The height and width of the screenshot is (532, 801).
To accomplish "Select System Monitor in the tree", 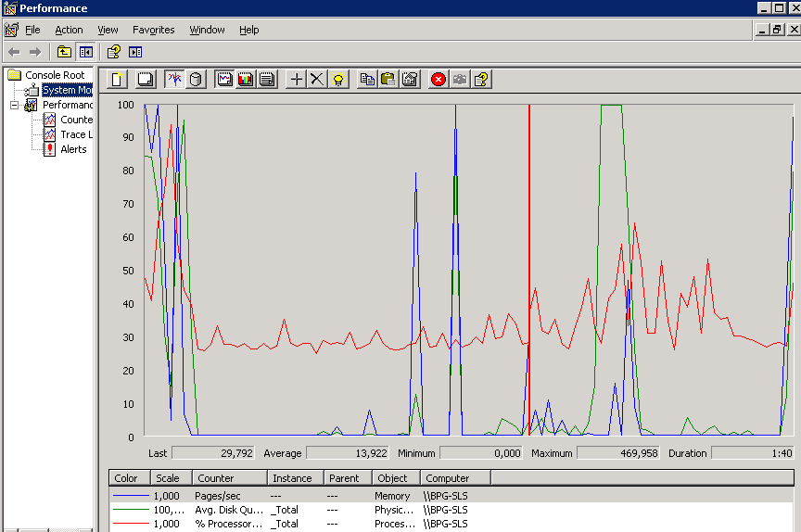I will click(66, 90).
